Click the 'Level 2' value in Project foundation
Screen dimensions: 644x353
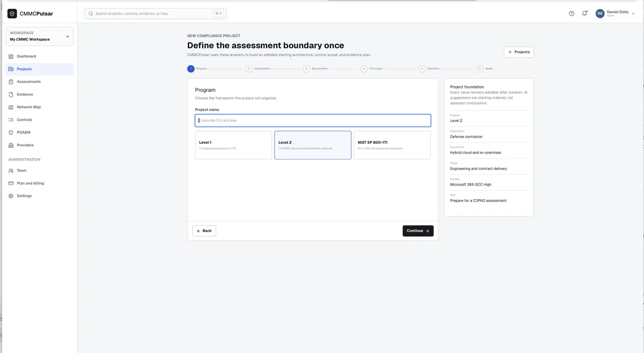456,121
